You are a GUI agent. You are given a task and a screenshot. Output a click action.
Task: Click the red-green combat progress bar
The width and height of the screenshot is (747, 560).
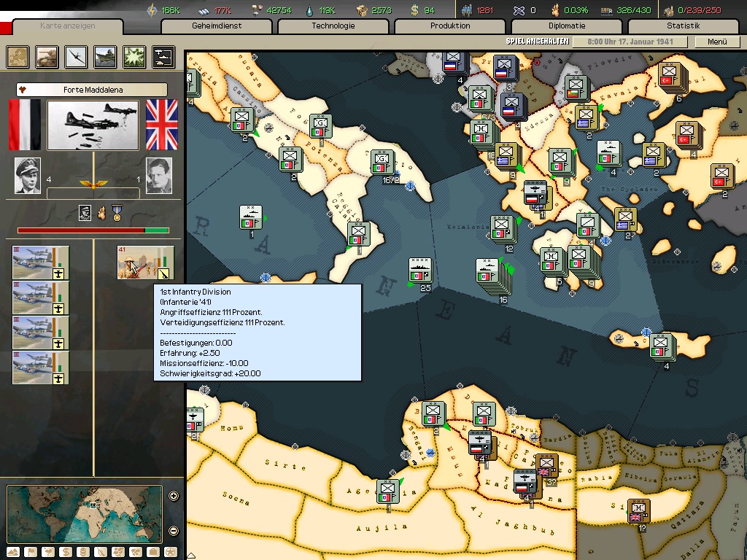(x=93, y=230)
